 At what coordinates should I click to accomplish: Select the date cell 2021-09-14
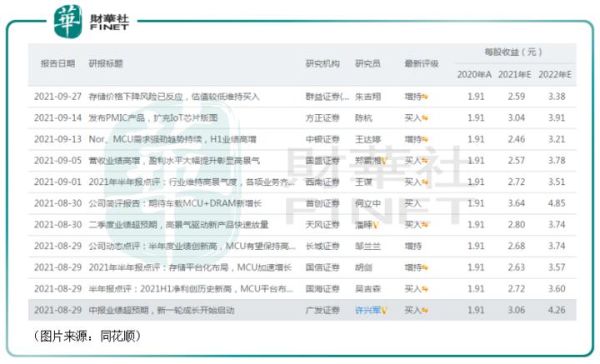point(57,117)
